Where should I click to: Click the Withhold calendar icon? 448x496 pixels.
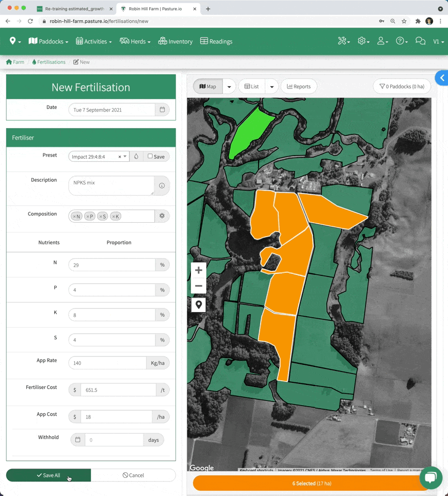click(78, 440)
